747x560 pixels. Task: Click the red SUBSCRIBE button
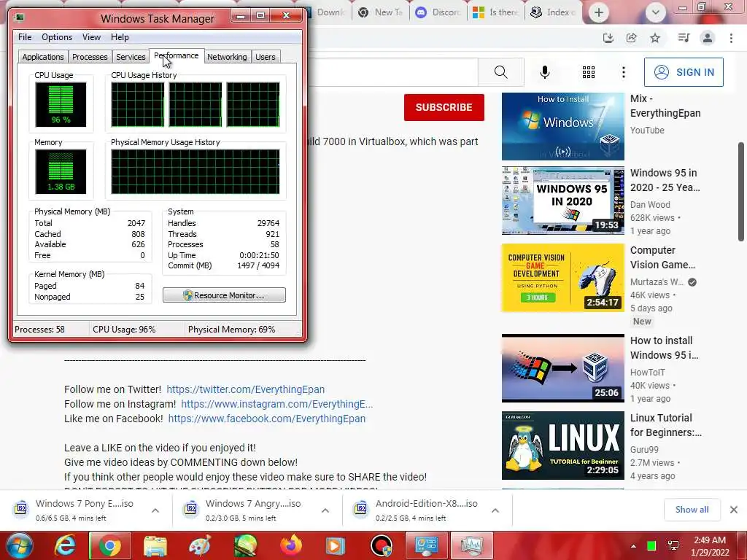[x=444, y=107]
